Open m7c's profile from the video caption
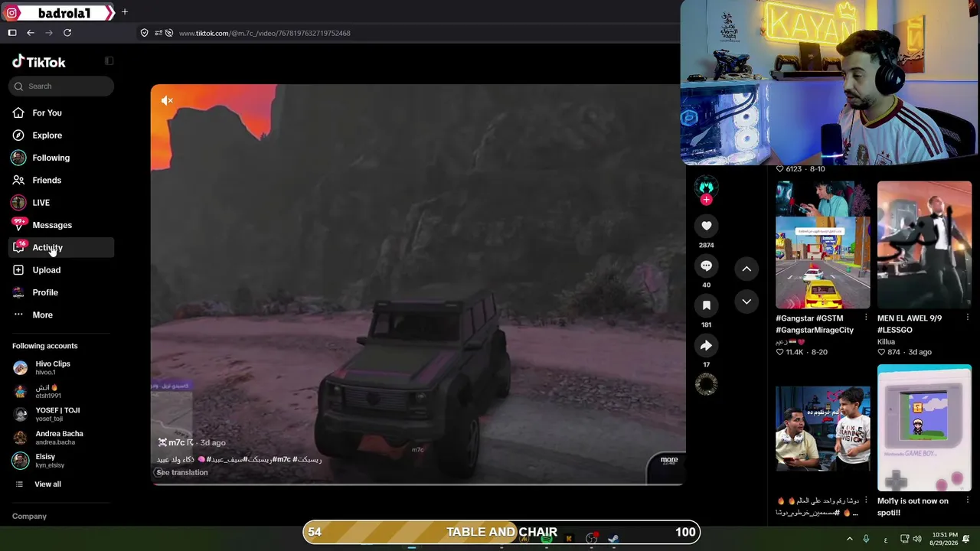 [x=176, y=442]
